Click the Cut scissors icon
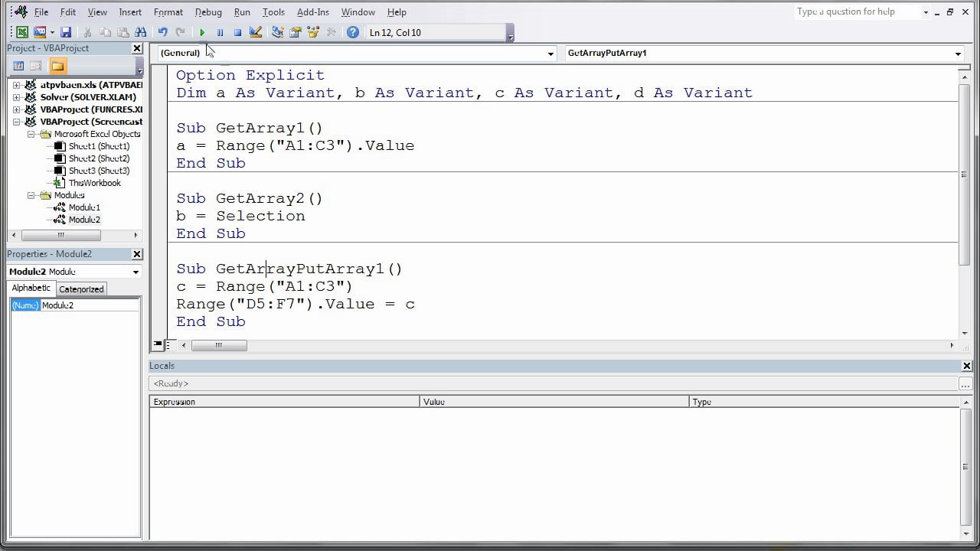980x551 pixels. (x=87, y=32)
